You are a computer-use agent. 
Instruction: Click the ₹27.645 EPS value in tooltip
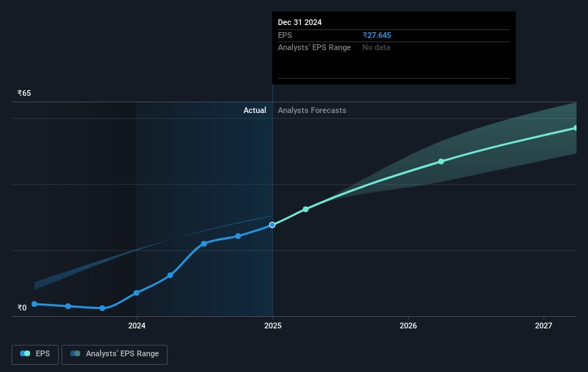point(377,35)
